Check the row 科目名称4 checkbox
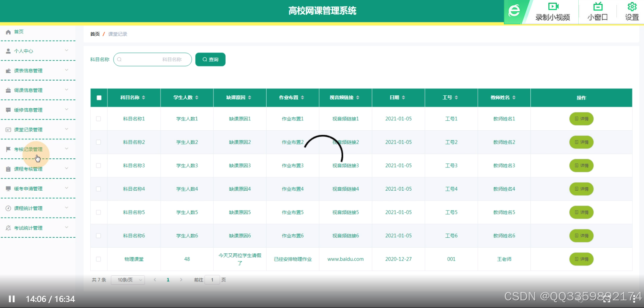 click(98, 189)
